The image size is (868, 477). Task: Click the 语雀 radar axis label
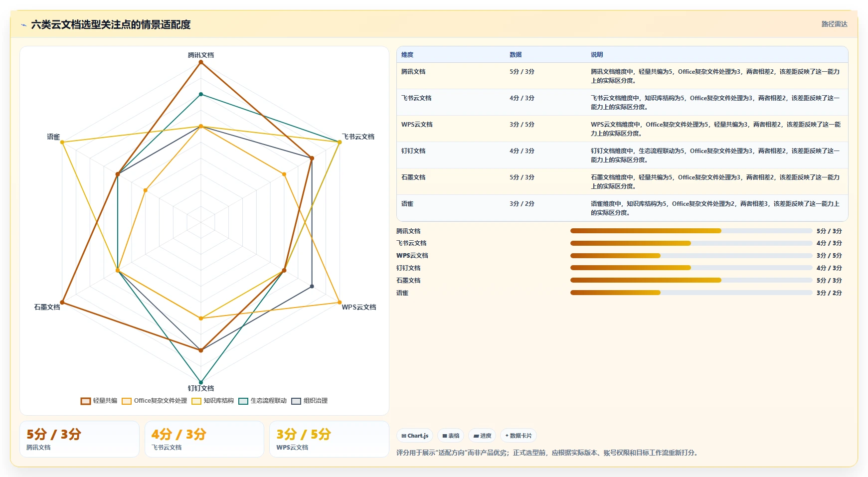point(53,137)
